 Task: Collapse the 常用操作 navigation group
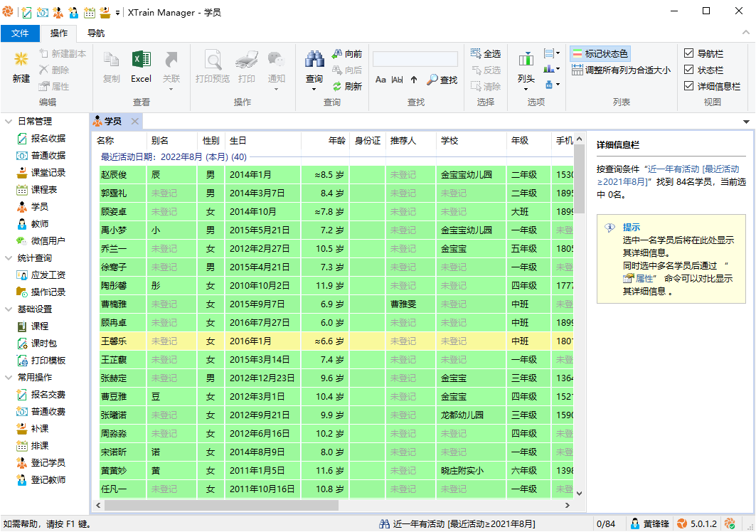tap(9, 377)
